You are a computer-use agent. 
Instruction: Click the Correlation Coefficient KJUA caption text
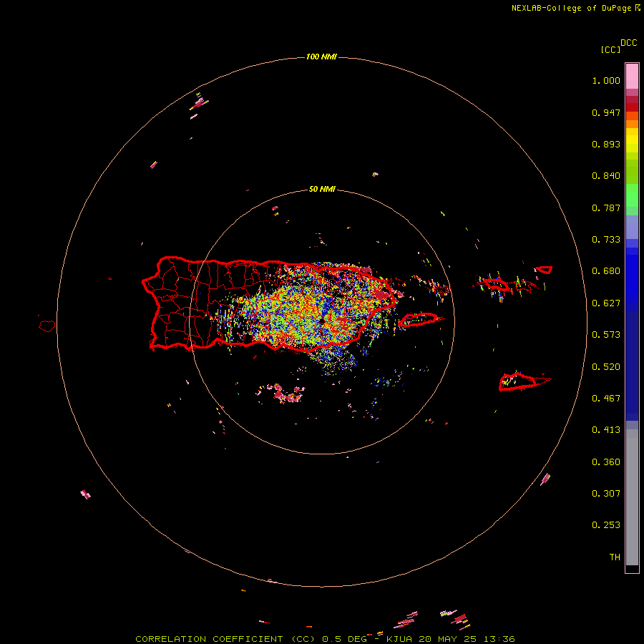[x=325, y=639]
